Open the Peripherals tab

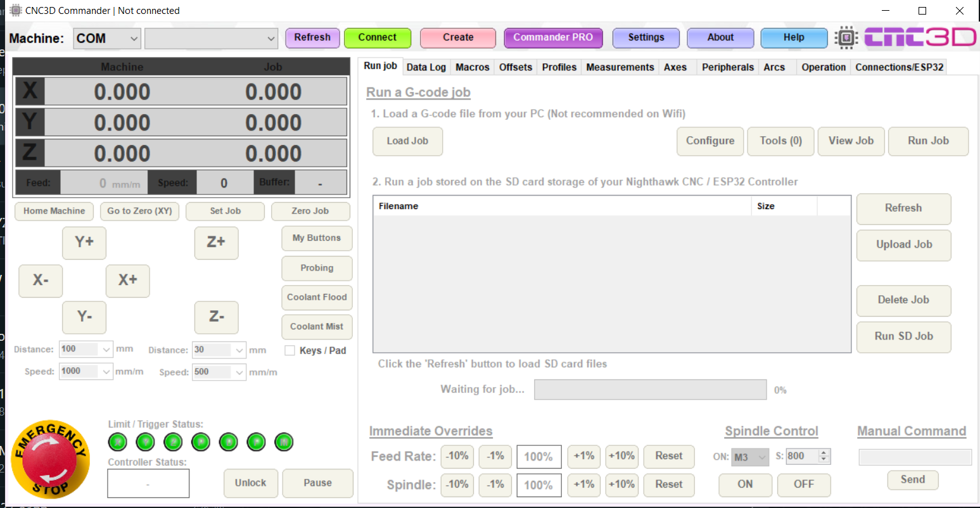click(728, 67)
